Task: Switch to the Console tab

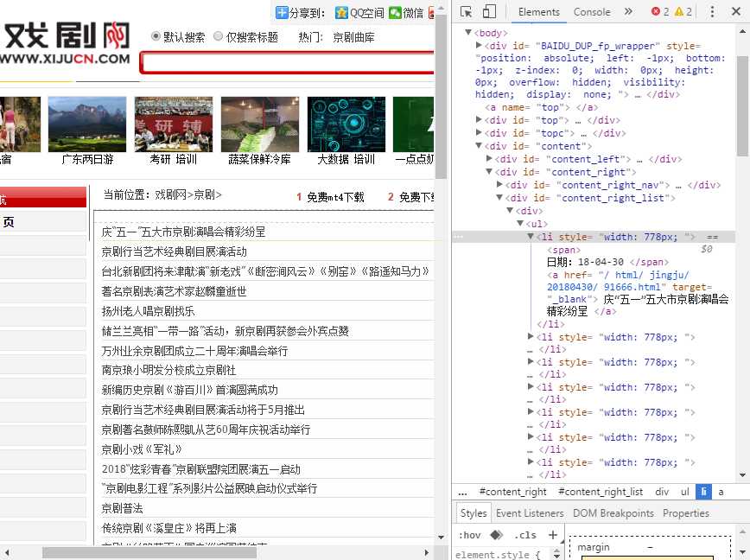Action: click(592, 12)
